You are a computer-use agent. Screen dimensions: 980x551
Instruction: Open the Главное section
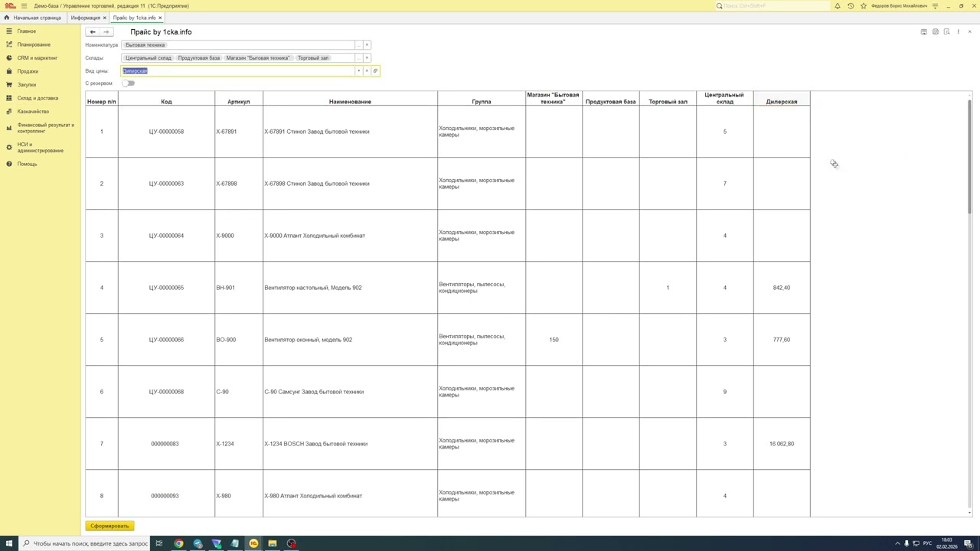[x=27, y=31]
